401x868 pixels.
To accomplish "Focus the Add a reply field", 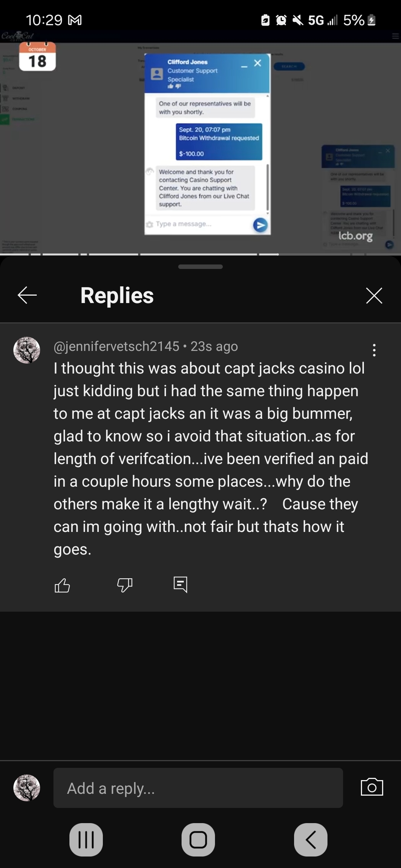I will coord(198,788).
